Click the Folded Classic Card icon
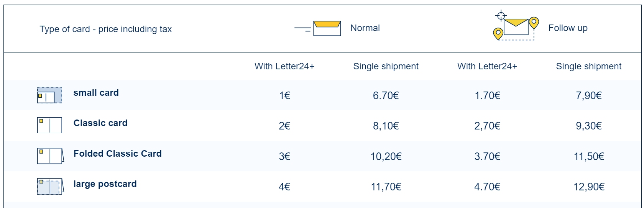 tap(50, 156)
